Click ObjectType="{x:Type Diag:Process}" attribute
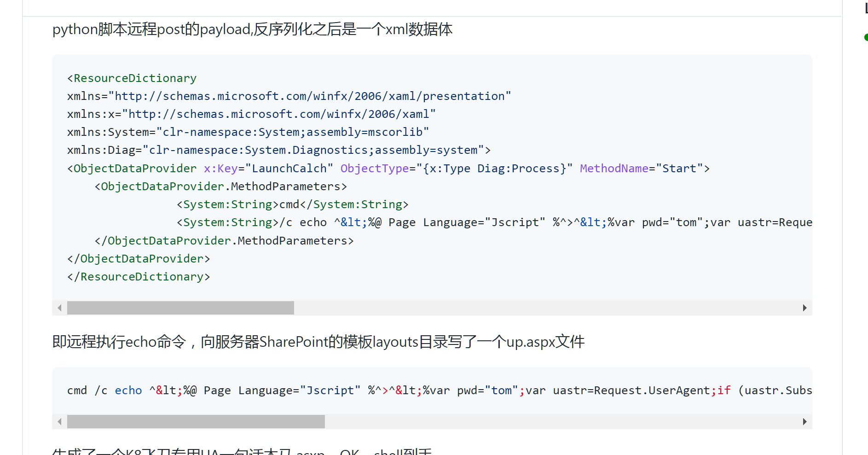This screenshot has height=455, width=868. (457, 169)
